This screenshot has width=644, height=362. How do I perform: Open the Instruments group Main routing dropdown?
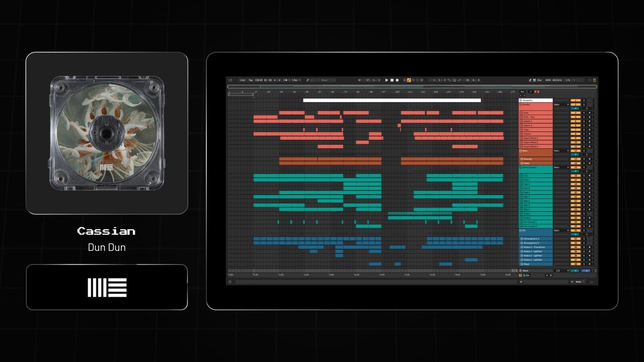click(x=561, y=167)
